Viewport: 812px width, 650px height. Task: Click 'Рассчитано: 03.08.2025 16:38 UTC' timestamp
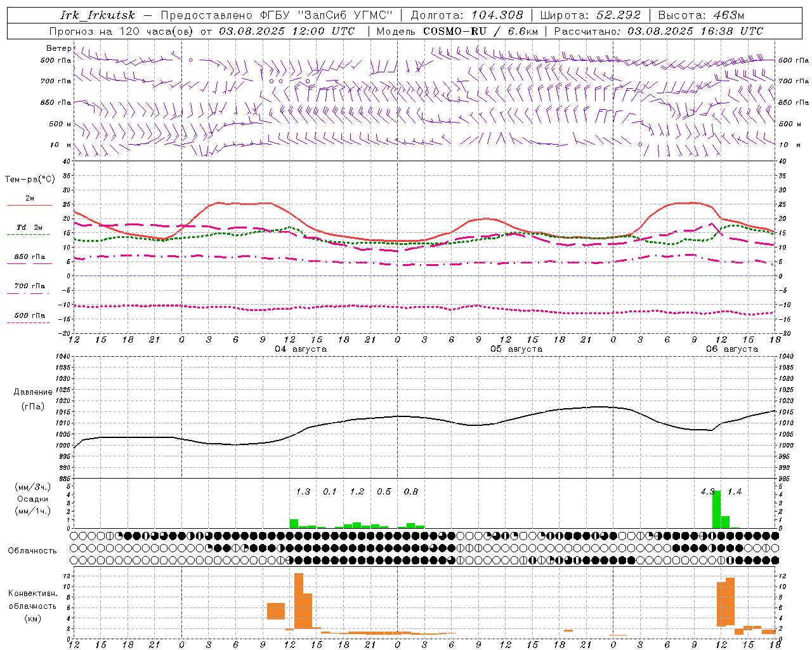coord(658,31)
